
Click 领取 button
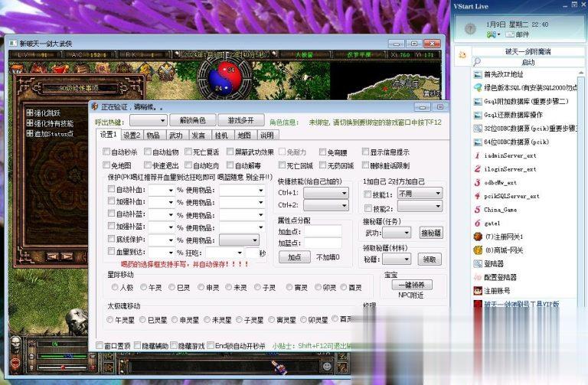pyautogui.click(x=430, y=259)
